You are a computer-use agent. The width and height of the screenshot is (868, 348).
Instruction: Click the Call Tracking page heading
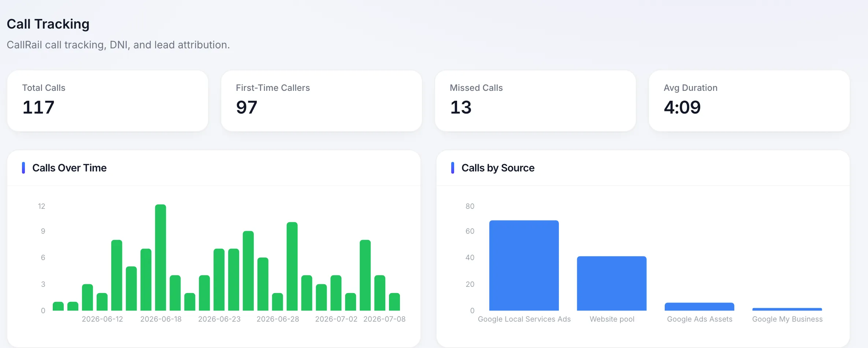tap(48, 24)
